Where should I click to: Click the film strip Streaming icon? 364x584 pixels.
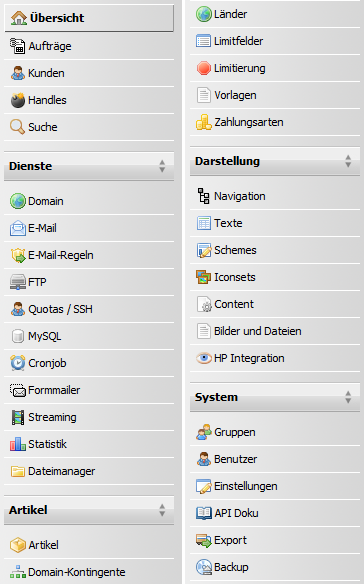pyautogui.click(x=18, y=417)
